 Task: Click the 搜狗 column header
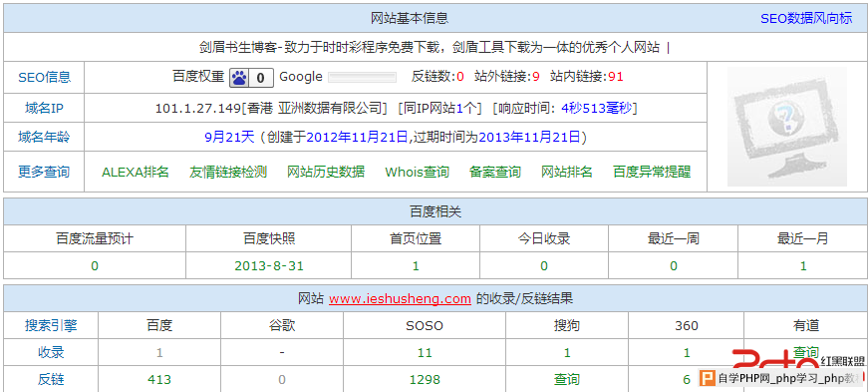pos(567,325)
